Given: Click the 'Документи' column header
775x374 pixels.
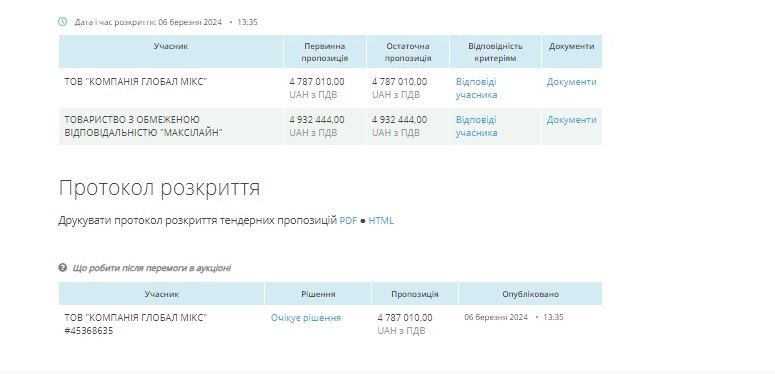Looking at the screenshot, I should 571,51.
